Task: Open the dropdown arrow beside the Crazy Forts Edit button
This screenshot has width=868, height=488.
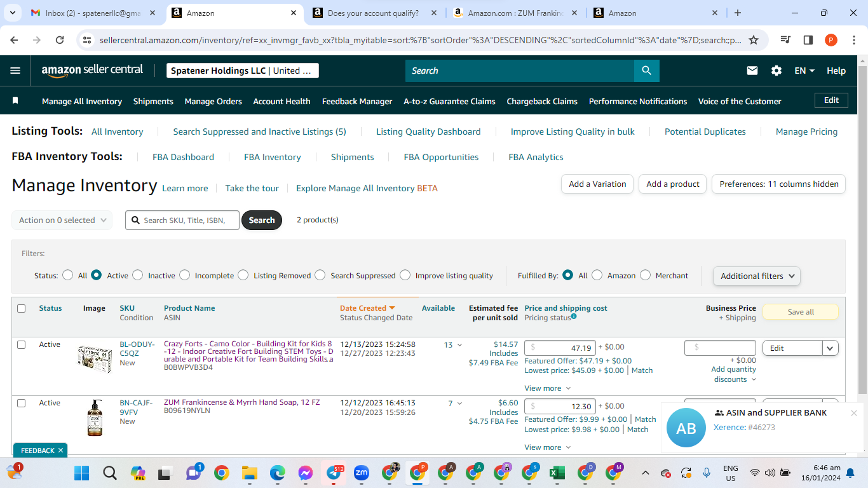Action: [x=831, y=348]
